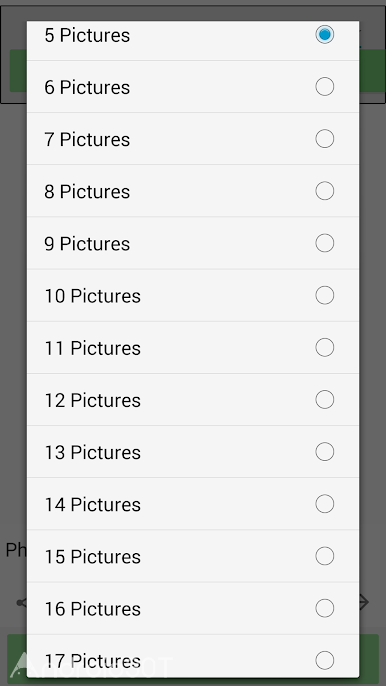Click the right arrow icon behind dialog
The height and width of the screenshot is (686, 386).
pos(364,602)
